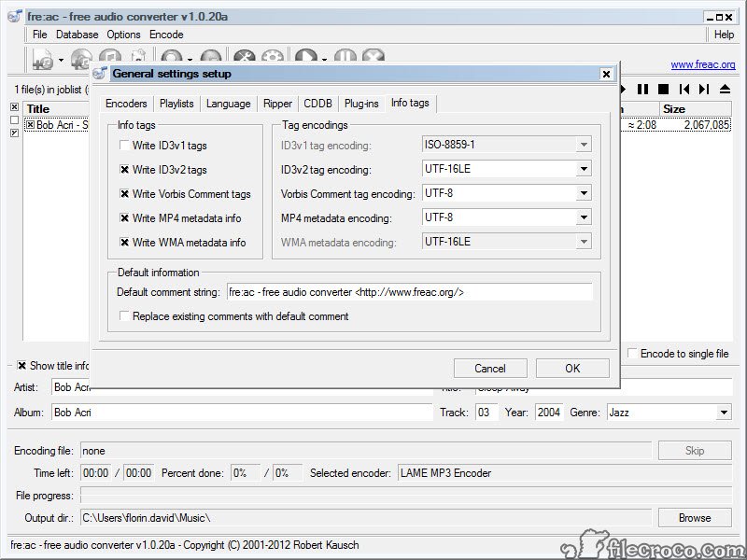Expand the arrow beside the start encoding icon

(324, 60)
